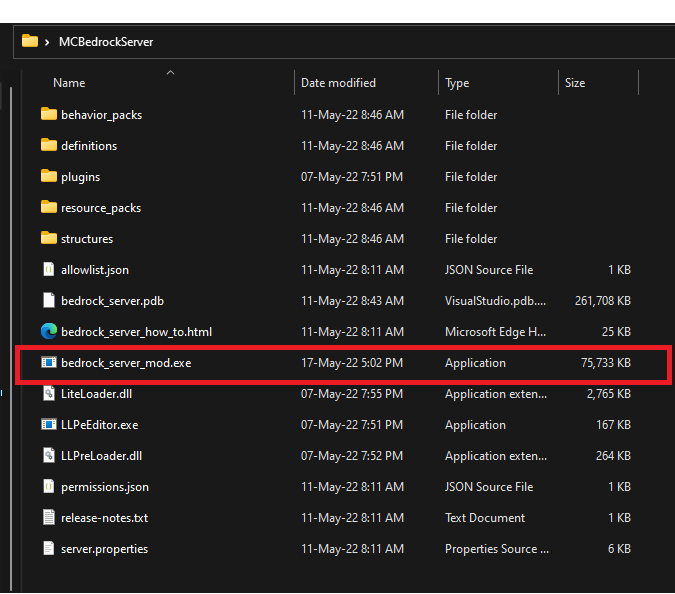
Task: Click the LiteLoader.dll file icon
Action: (x=49, y=393)
